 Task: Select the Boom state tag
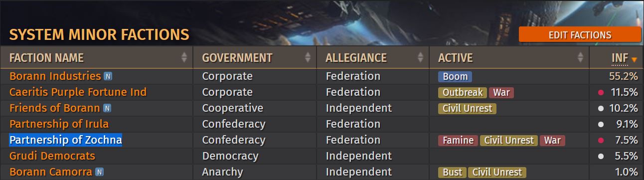455,77
